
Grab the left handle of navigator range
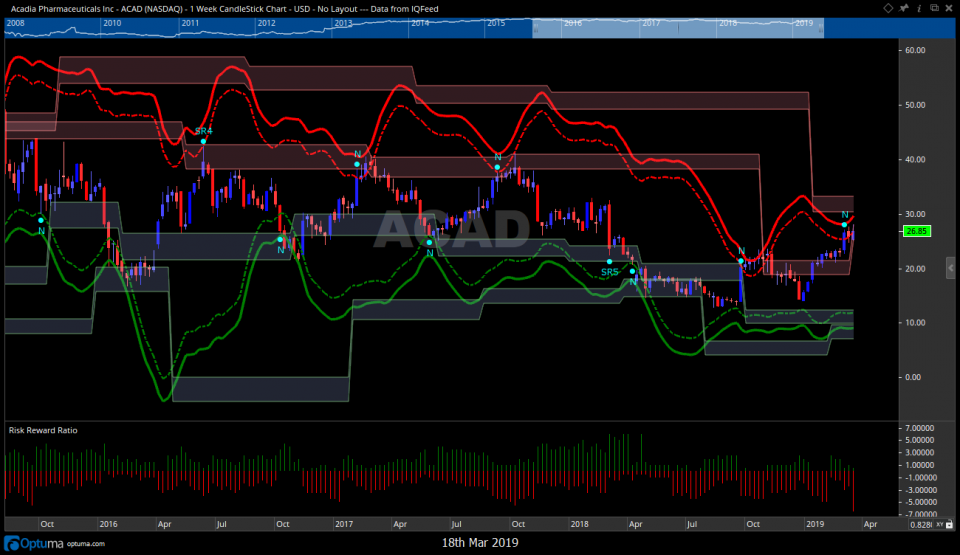coord(536,28)
